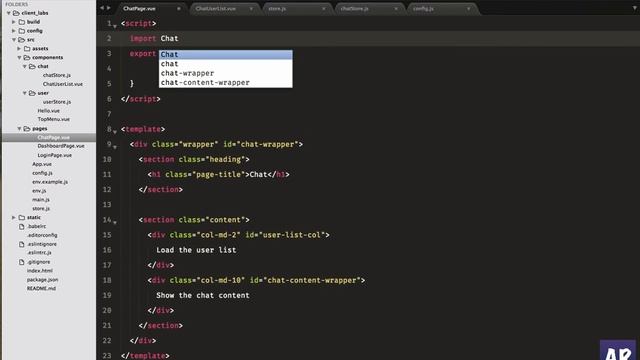The width and height of the screenshot is (640, 360).
Task: Open package.json in the sidebar
Action: point(42,280)
